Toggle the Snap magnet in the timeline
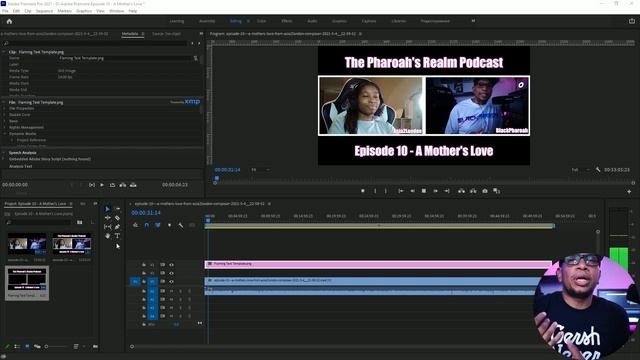 click(x=147, y=225)
